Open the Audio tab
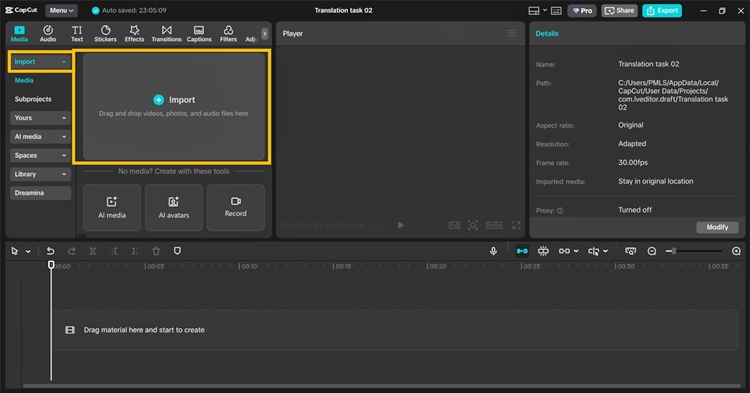 (x=48, y=33)
